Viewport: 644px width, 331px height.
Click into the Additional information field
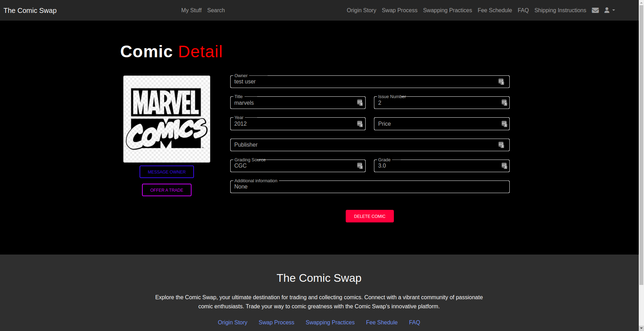369,187
